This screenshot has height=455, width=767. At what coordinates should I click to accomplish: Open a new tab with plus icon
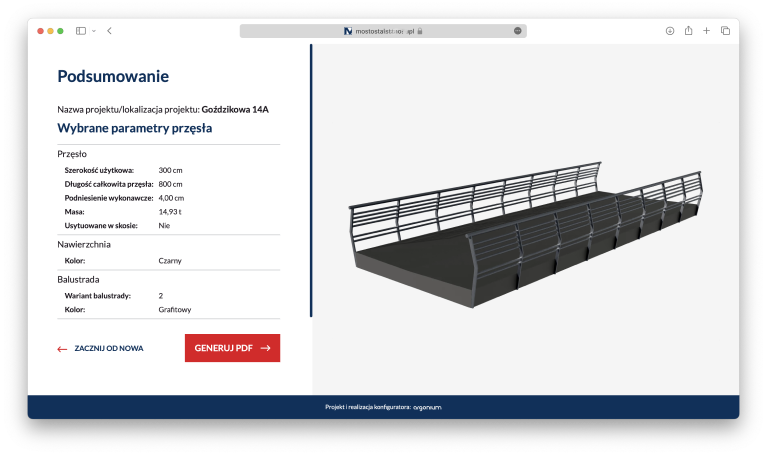pyautogui.click(x=706, y=31)
